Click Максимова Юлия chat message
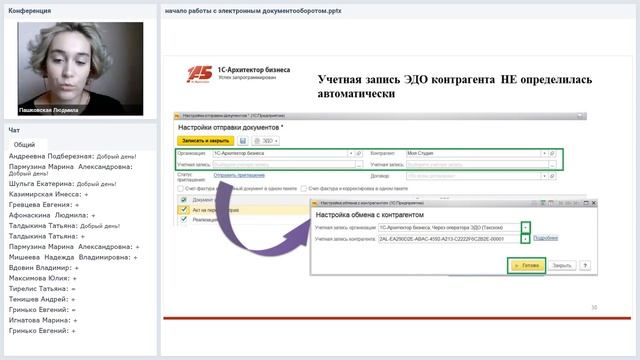Screen dimensions: 640x360 [x=43, y=278]
